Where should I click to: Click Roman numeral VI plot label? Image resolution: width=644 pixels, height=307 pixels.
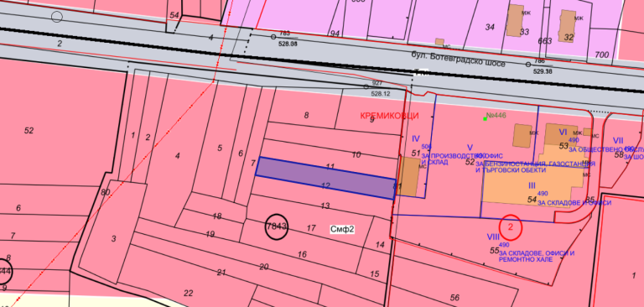tap(563, 132)
